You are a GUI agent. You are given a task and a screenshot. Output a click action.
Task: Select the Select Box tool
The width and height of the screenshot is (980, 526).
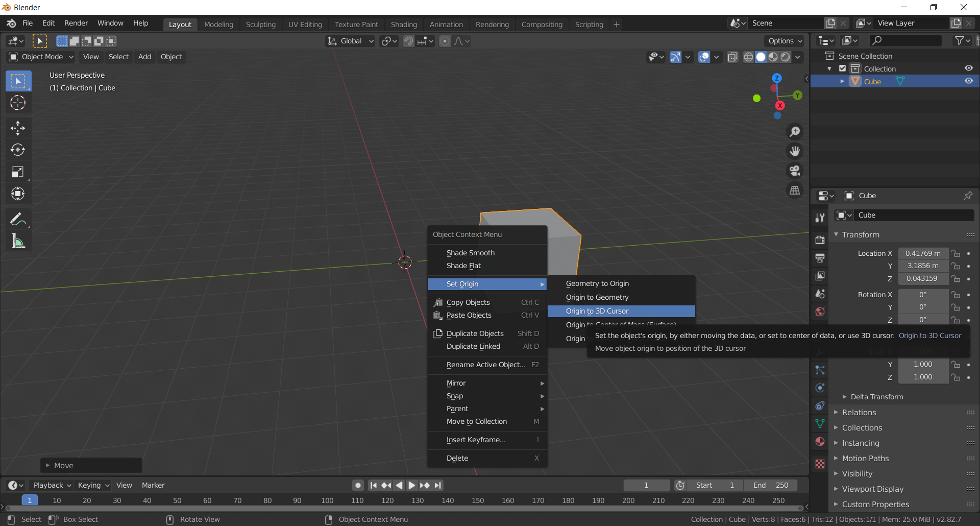click(18, 81)
